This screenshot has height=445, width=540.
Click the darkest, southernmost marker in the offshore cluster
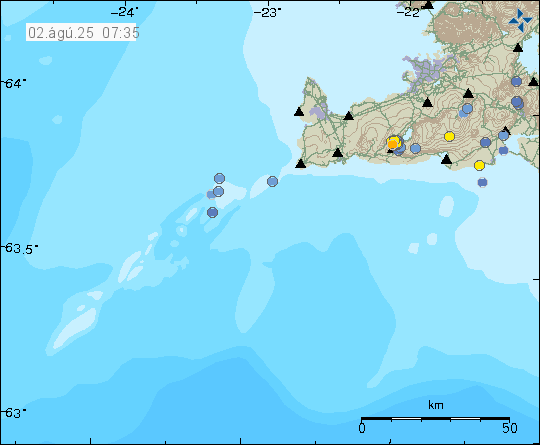tap(212, 213)
